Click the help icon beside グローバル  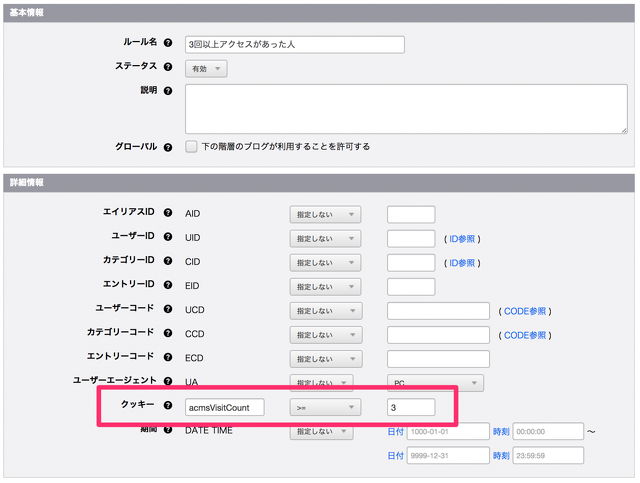click(x=167, y=147)
